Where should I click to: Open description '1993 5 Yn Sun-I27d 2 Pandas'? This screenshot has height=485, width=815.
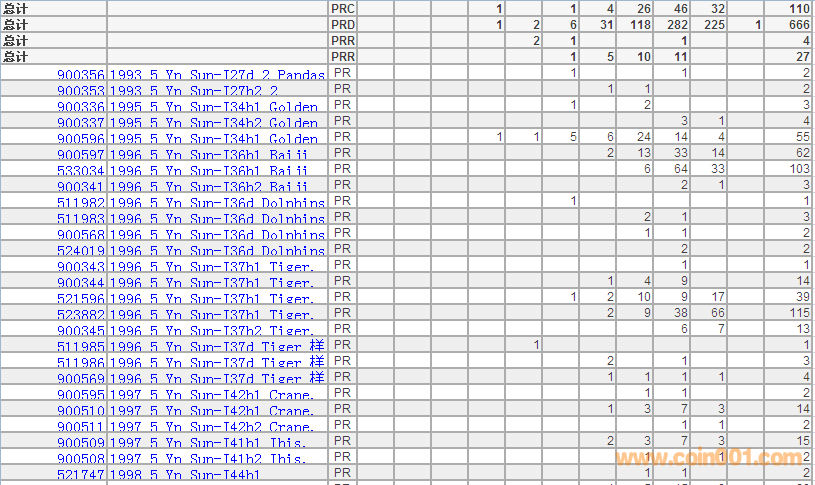pyautogui.click(x=217, y=74)
